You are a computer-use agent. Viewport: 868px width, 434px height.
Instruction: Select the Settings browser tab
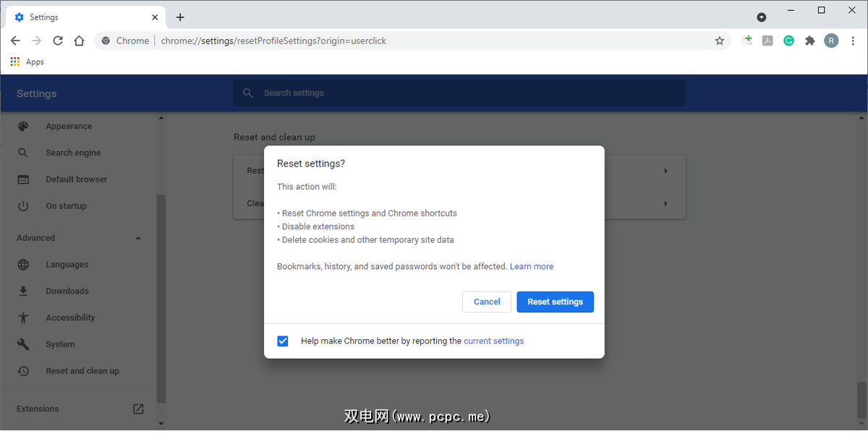85,17
